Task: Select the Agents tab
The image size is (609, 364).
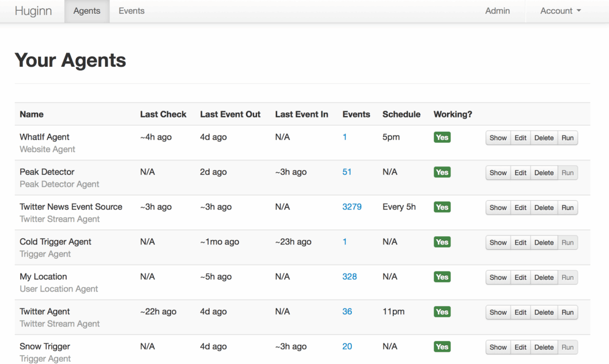Action: click(x=86, y=11)
